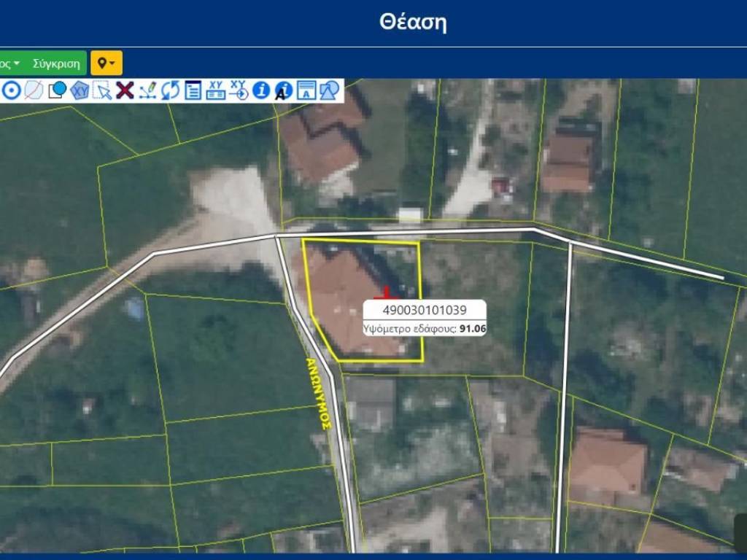Select the XY polygon coordinates tool
This screenshot has width=747, height=560.
(x=80, y=90)
